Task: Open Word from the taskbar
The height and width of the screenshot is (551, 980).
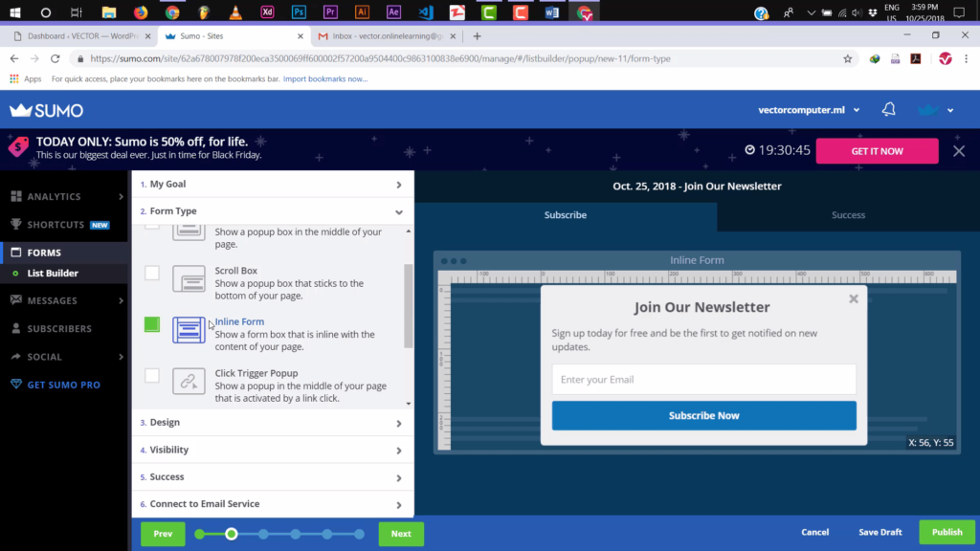Action: pos(552,11)
